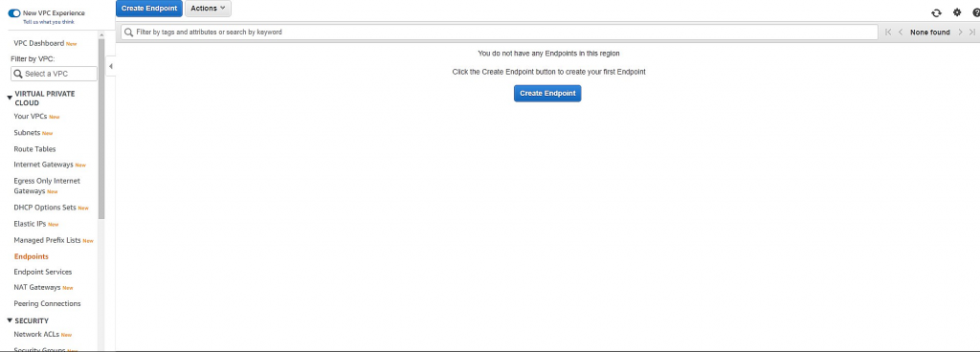Open the Tell us what you think link
The image size is (980, 352).
tap(49, 22)
